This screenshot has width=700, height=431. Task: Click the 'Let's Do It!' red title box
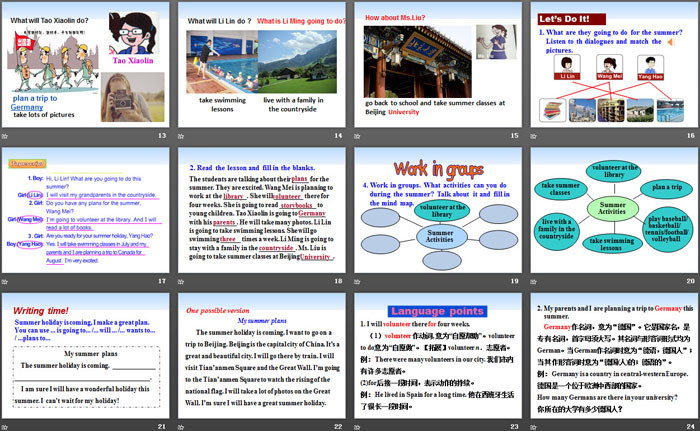pyautogui.click(x=572, y=19)
